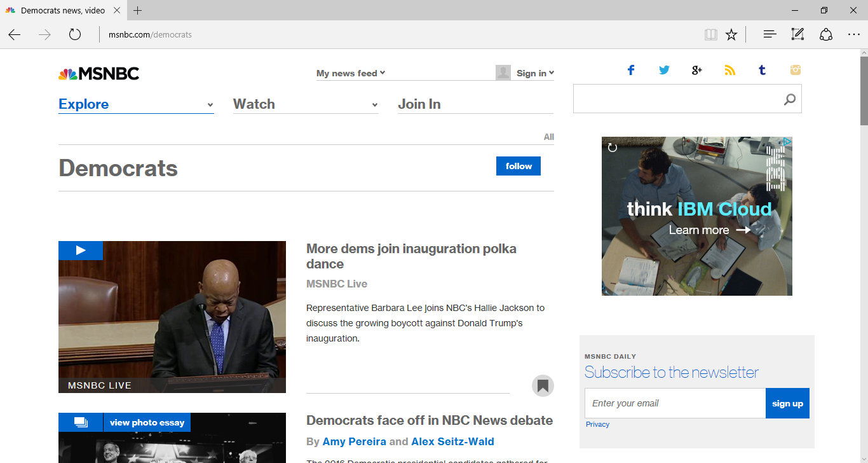Screen dimensions: 868x463
Task: Open MSNBC Twitter icon
Action: pyautogui.click(x=664, y=70)
